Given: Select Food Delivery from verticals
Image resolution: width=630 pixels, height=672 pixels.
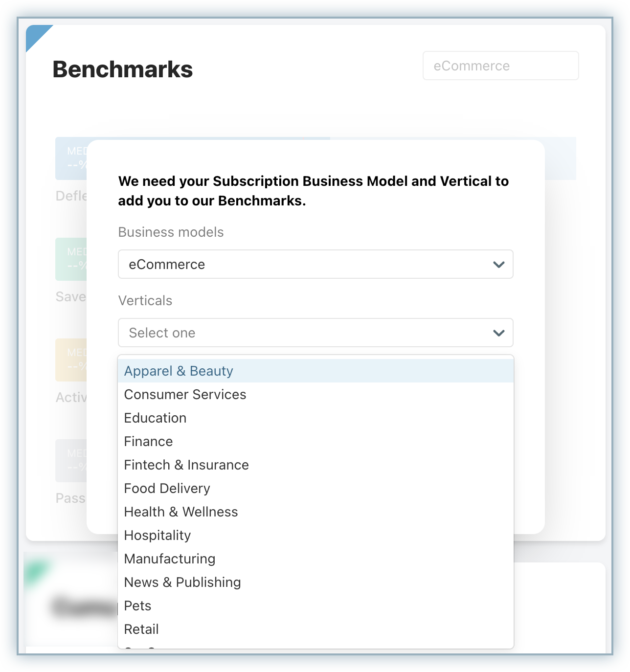Looking at the screenshot, I should click(x=167, y=489).
